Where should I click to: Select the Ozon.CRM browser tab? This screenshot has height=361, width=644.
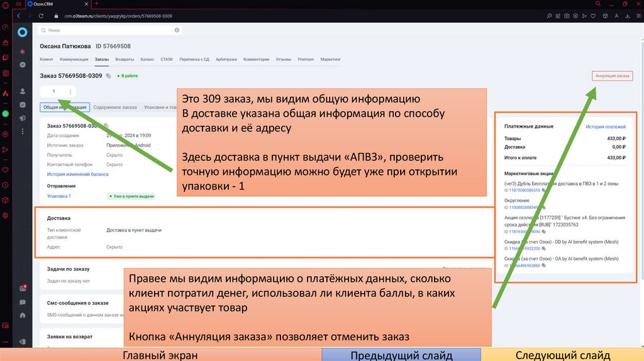(x=57, y=4)
